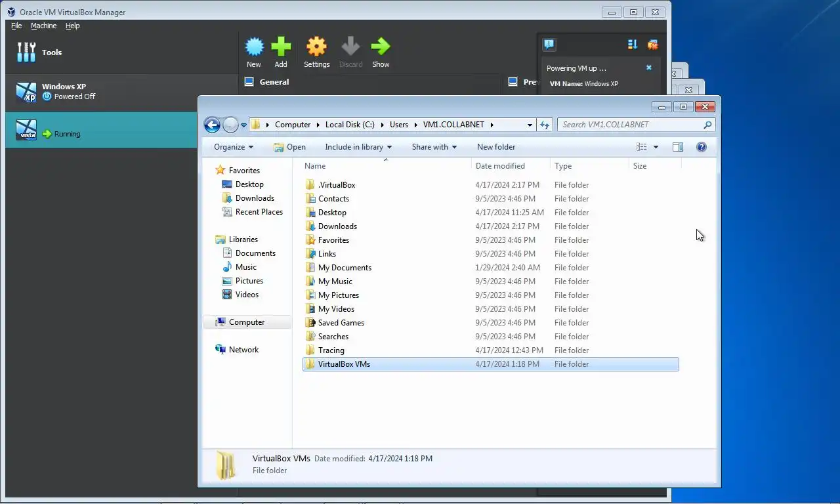The width and height of the screenshot is (840, 504).
Task: Click the address bar refresh icon
Action: (x=545, y=125)
